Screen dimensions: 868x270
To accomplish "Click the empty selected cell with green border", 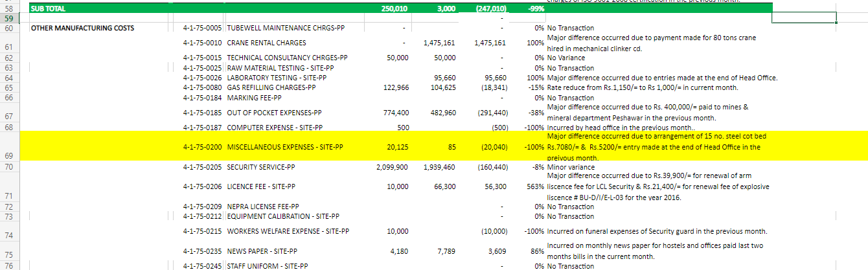I will (x=804, y=17).
